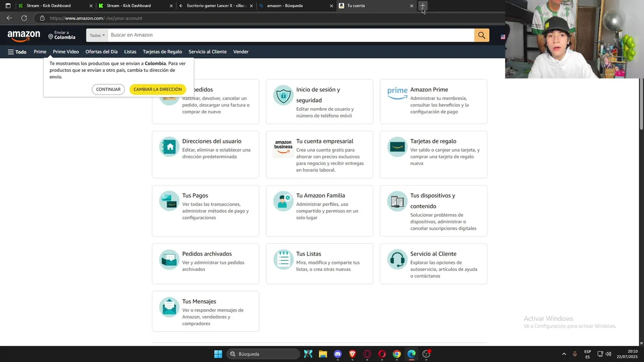Open Servicio al Cliente nav item
644x362 pixels.
point(208,52)
